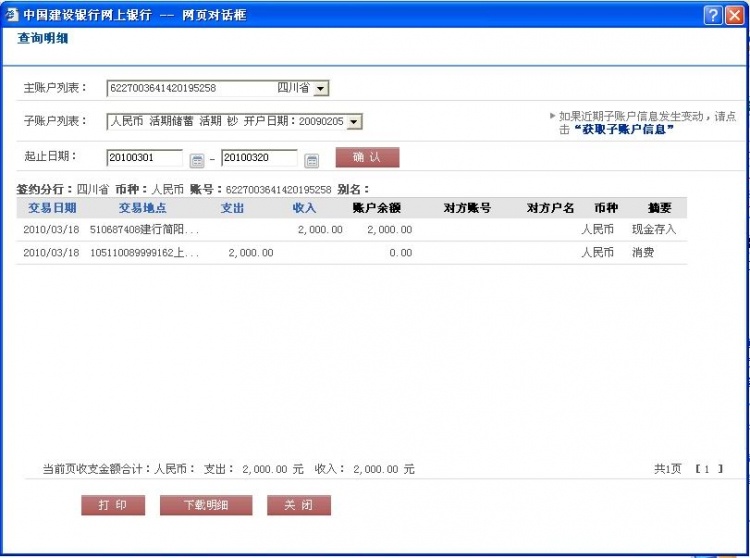Click the 下载明细 download button
Screen dimensions: 750x558
pos(206,505)
